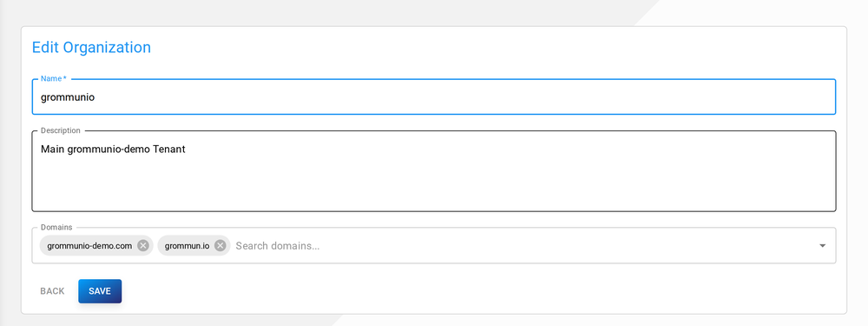Focus the Name input field
The image size is (868, 326).
point(433,97)
